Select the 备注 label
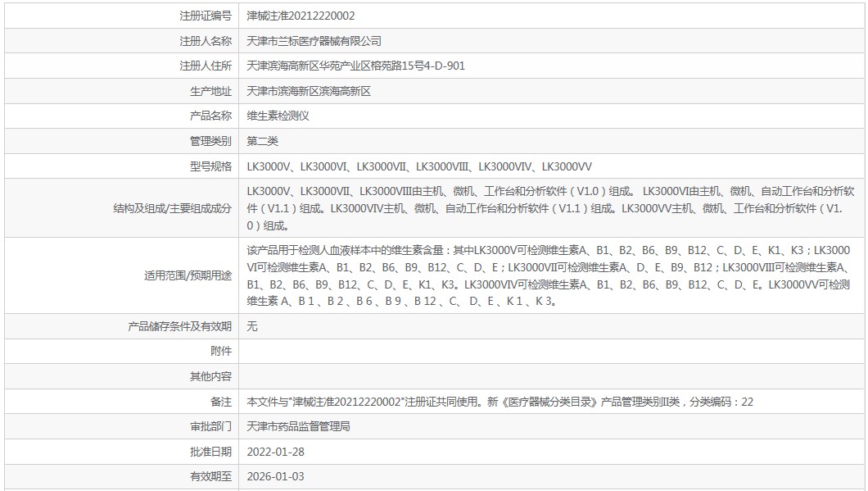This screenshot has height=491, width=868. tap(221, 402)
